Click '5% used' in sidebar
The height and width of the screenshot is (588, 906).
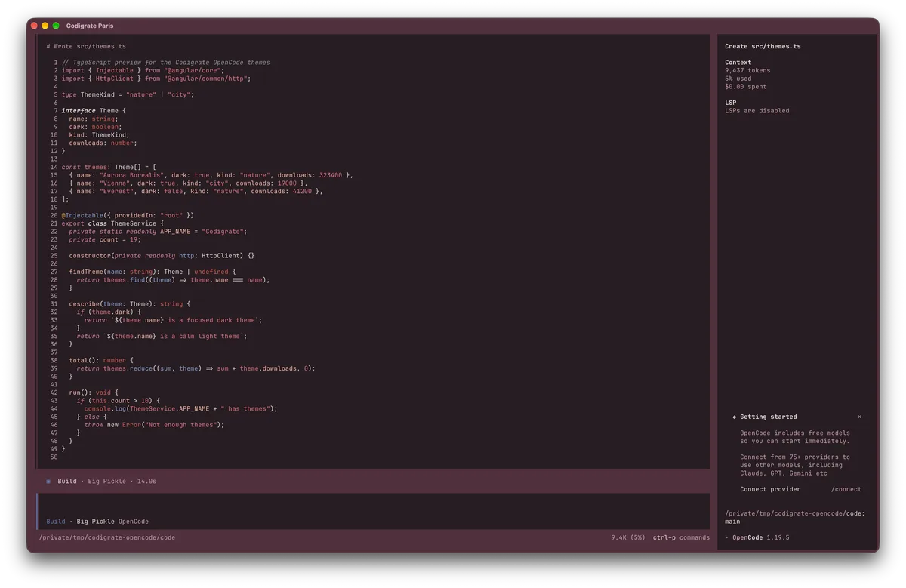pyautogui.click(x=738, y=79)
